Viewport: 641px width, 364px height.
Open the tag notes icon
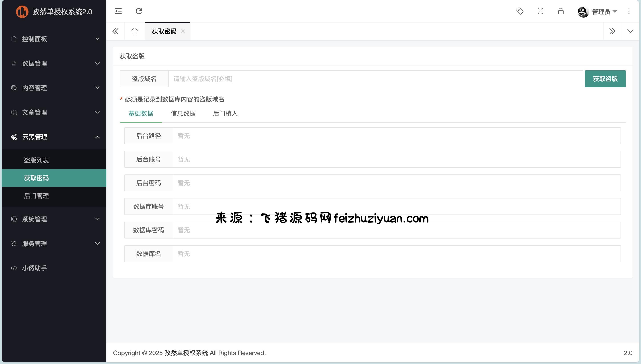pos(520,11)
